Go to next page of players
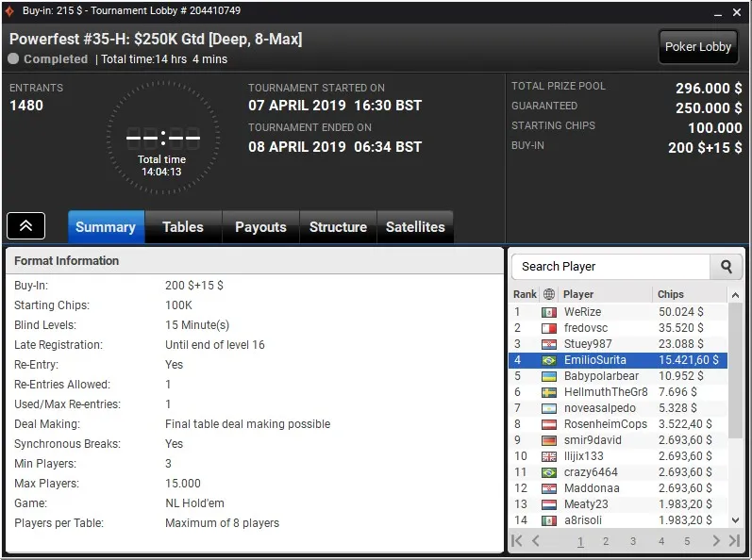This screenshot has width=752, height=560. [x=716, y=541]
